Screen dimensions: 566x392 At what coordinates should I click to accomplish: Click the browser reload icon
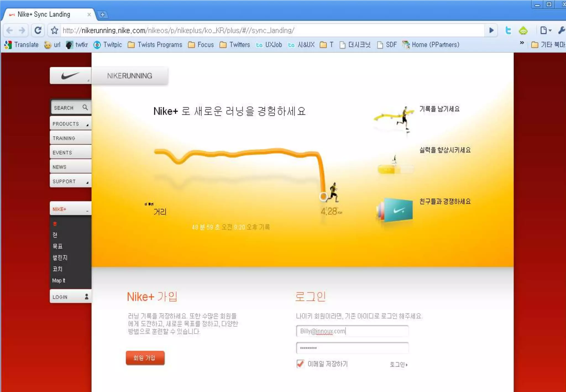point(38,30)
